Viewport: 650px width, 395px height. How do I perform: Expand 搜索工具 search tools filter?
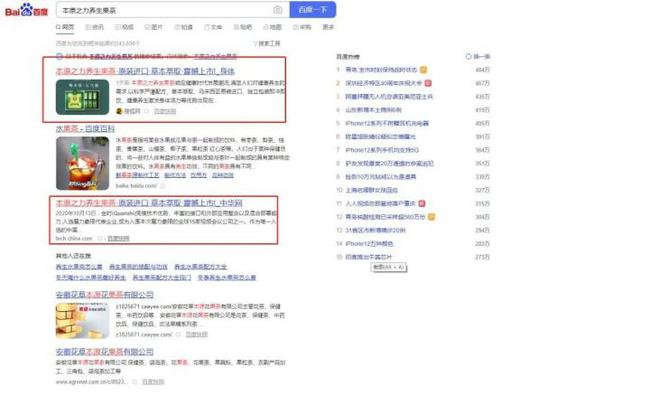(267, 43)
